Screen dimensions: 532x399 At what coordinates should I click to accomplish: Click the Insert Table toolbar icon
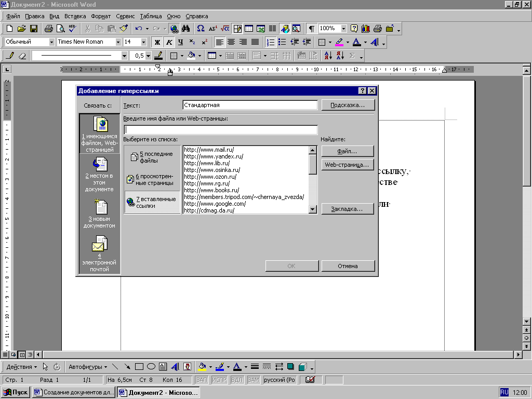(x=249, y=29)
